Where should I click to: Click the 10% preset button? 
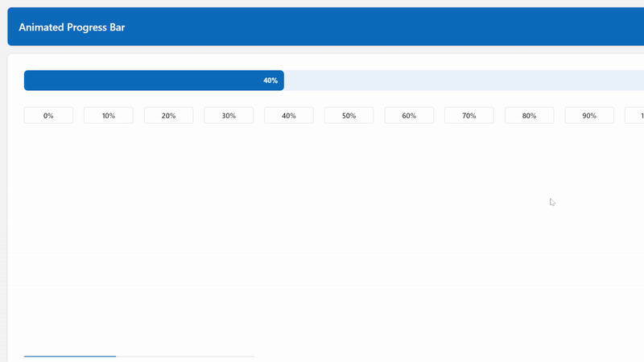(x=109, y=115)
